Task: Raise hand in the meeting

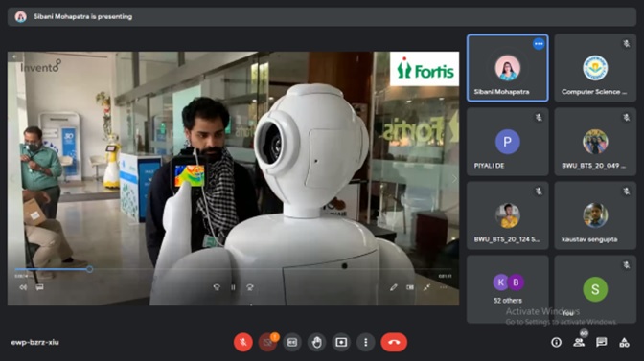Action: click(316, 342)
